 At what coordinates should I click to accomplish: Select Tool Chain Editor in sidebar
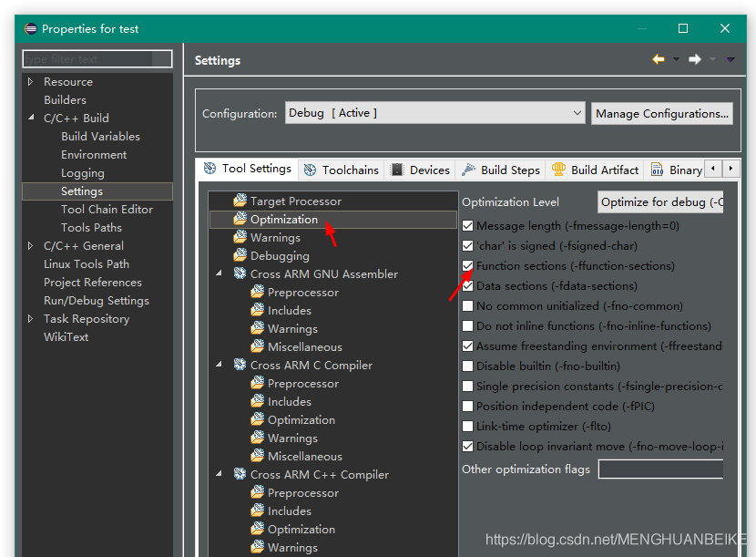[x=107, y=210]
